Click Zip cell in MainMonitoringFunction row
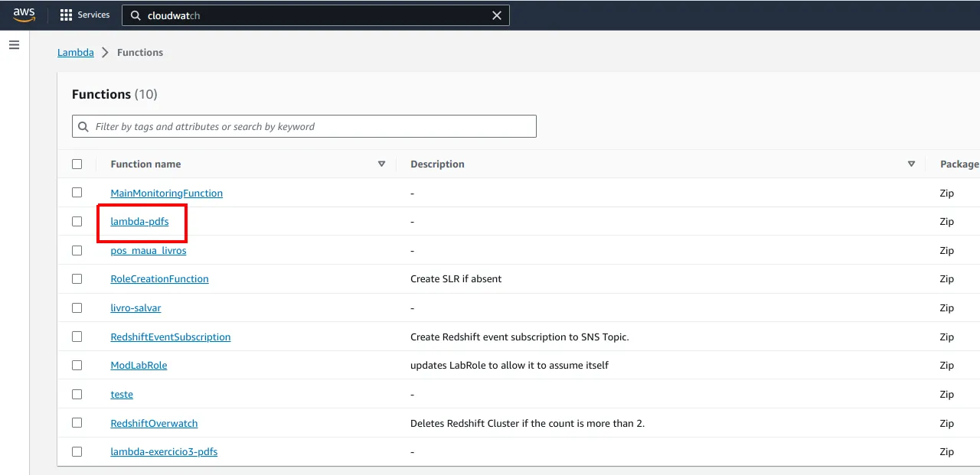980x475 pixels. (946, 194)
